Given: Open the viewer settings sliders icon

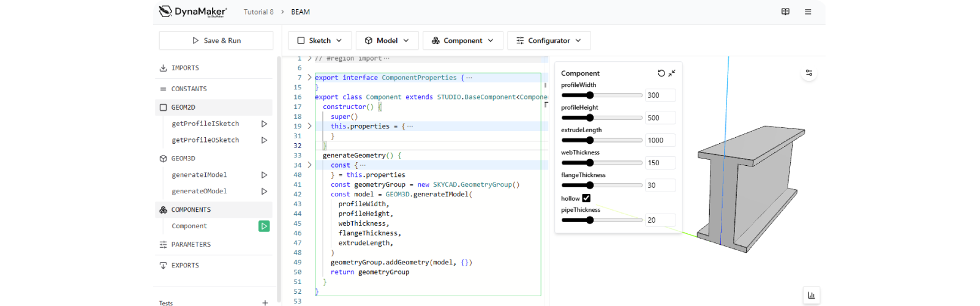Looking at the screenshot, I should click(x=809, y=73).
